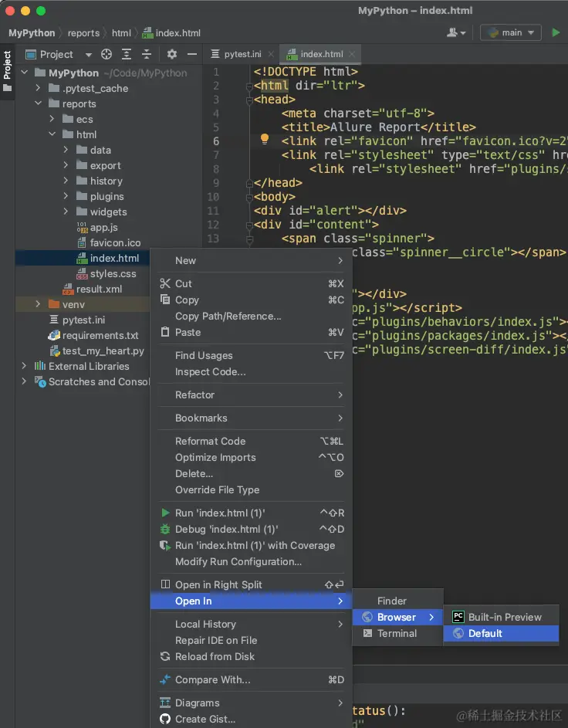568x728 pixels.
Task: Click the MyPython breadcrumb
Action: coord(32,33)
